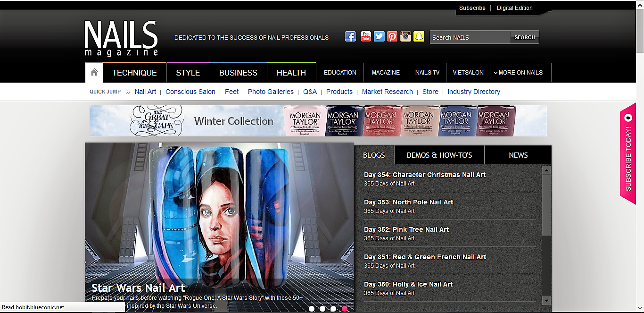The height and width of the screenshot is (313, 644).
Task: Read Day 351: Red & Green French Nail Art
Action: point(425,257)
